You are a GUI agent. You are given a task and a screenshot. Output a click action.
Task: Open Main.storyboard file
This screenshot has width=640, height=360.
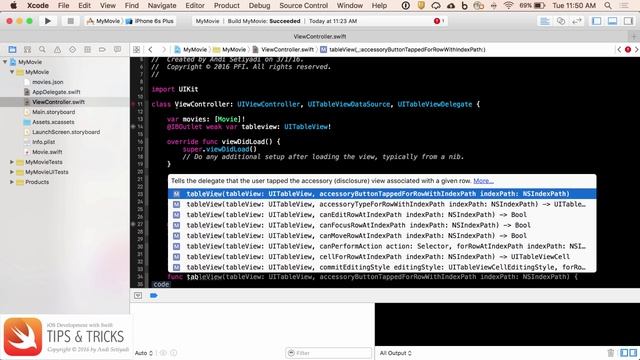click(53, 112)
